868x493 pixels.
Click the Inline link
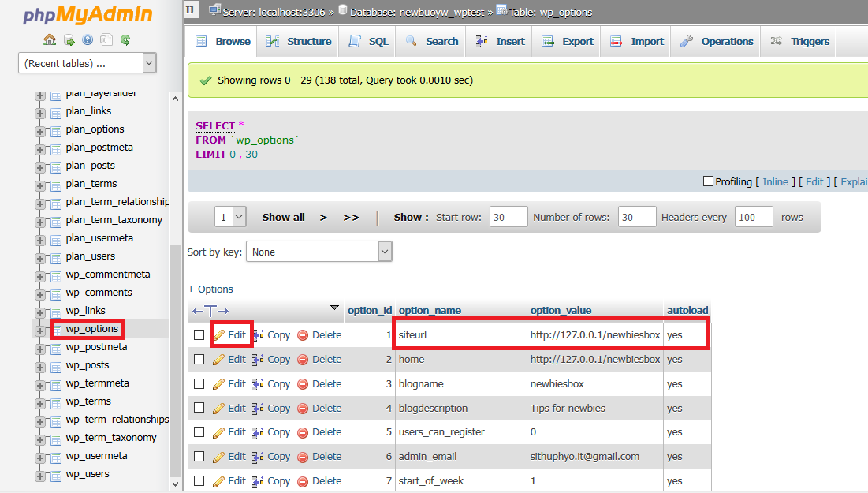coord(775,181)
